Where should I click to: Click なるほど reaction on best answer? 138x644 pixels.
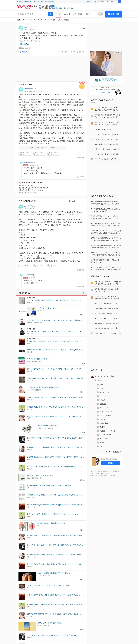pyautogui.click(x=25, y=153)
